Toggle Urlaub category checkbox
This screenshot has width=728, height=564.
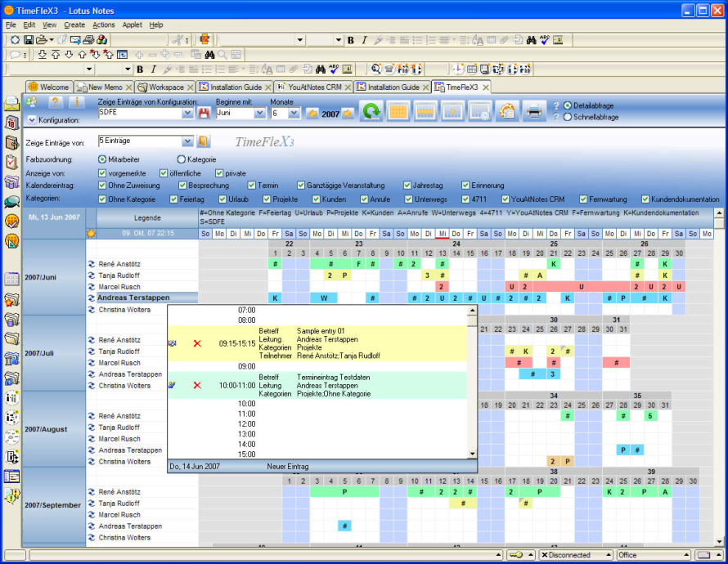[222, 199]
